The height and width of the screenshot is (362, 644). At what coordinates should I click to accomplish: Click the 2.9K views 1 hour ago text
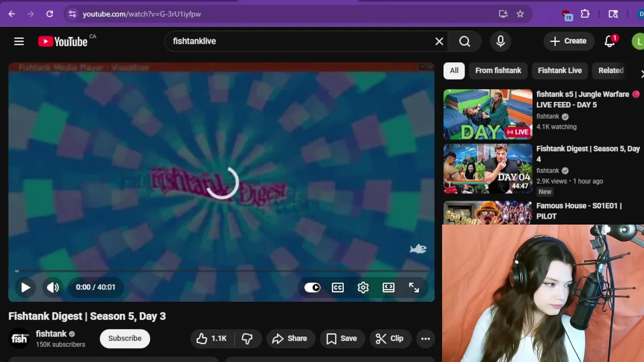tap(570, 181)
